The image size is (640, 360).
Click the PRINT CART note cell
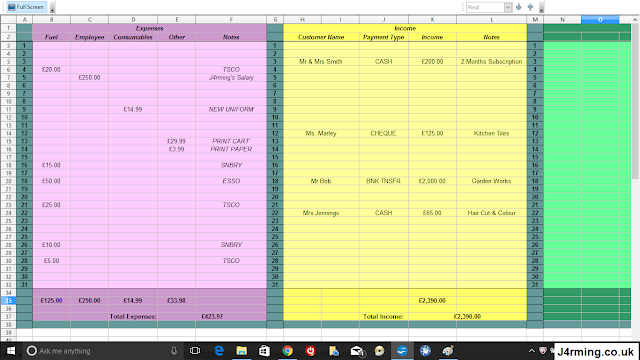tap(231, 141)
